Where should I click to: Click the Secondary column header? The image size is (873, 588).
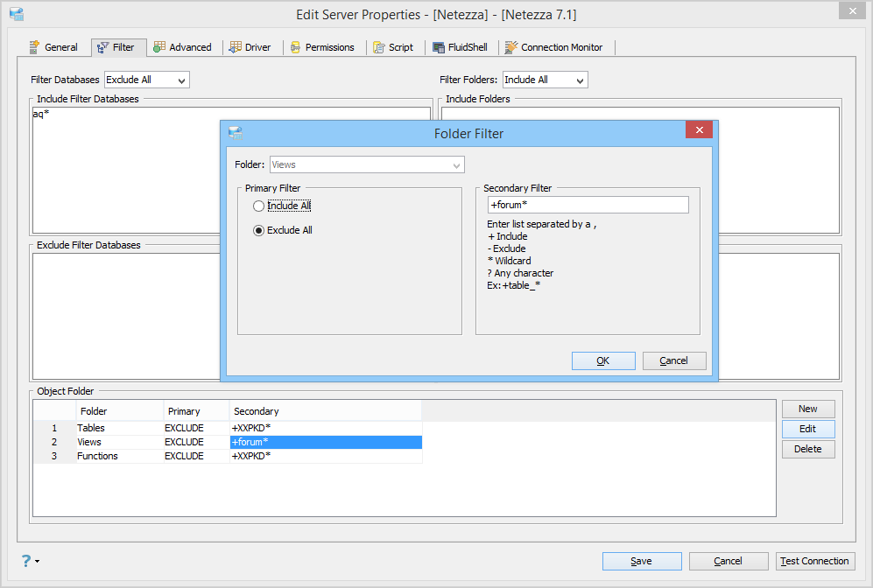(x=326, y=411)
